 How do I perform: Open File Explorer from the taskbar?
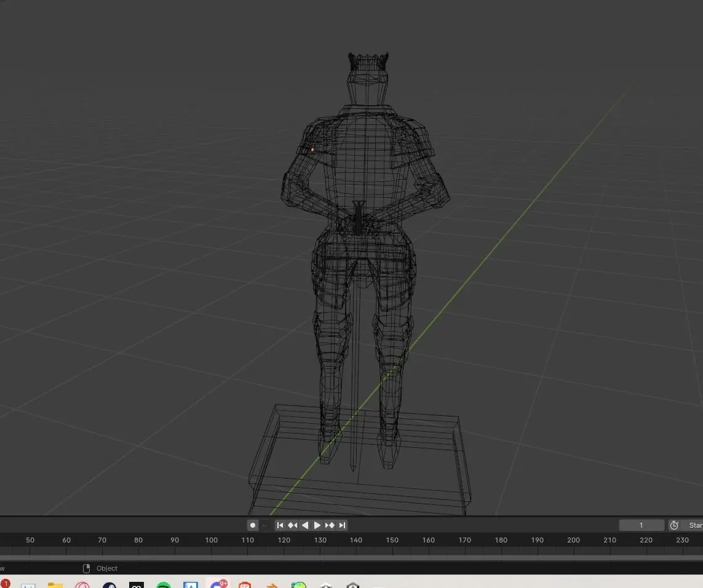pos(55,585)
